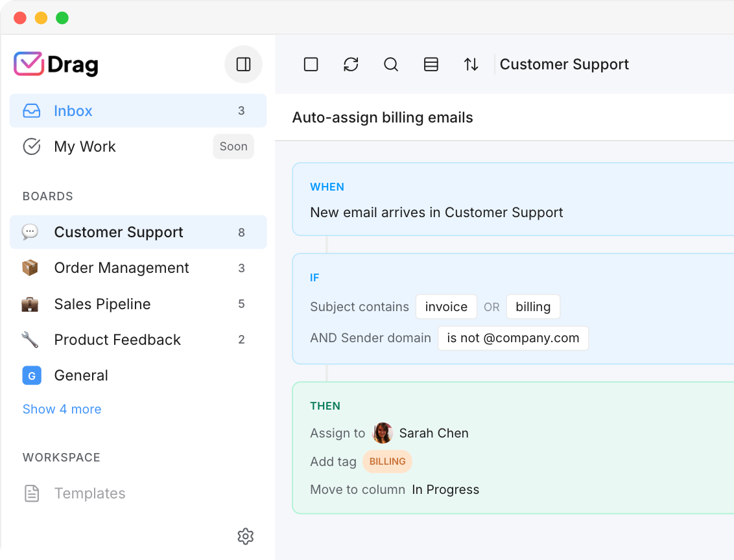
Task: Open the Sales Pipeline board
Action: coord(138,303)
